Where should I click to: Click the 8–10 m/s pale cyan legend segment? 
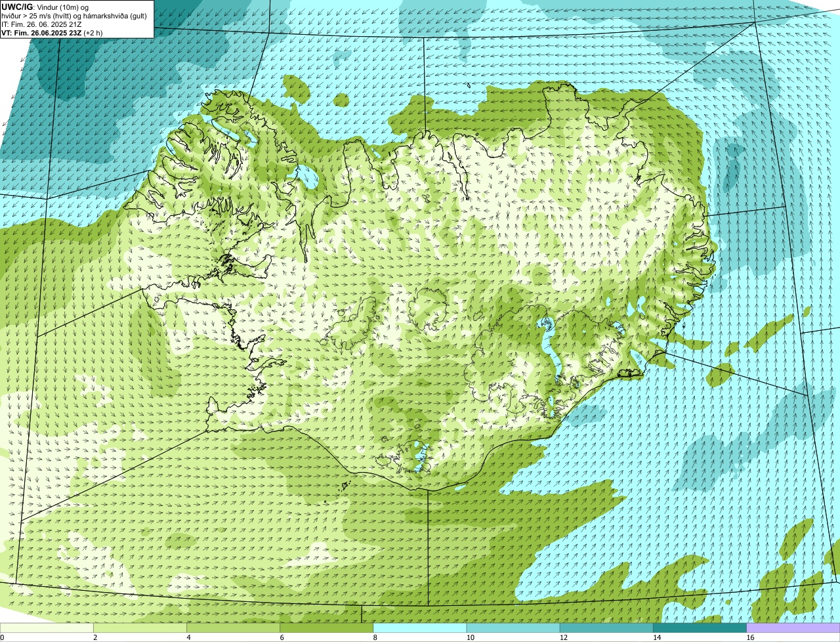tap(420, 628)
